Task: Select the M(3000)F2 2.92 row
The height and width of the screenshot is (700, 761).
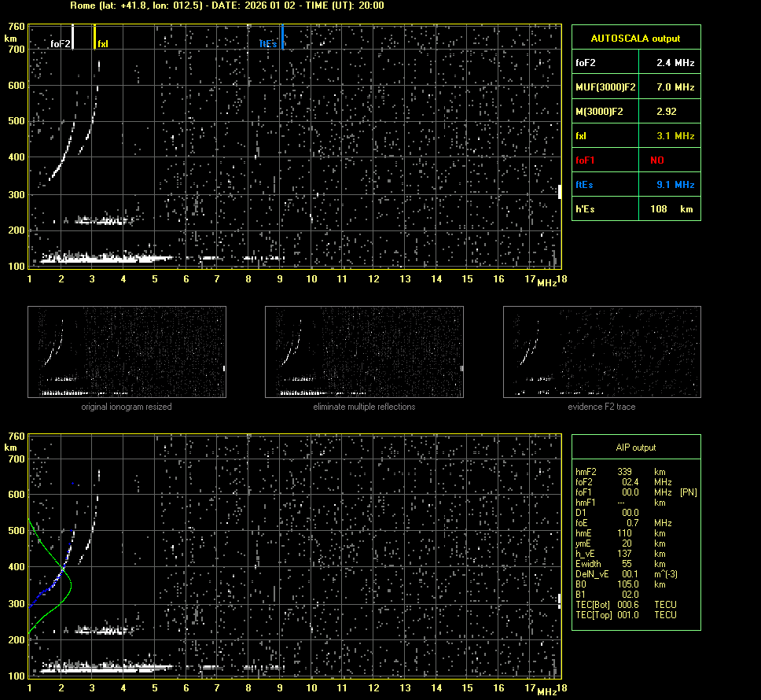Action: (x=635, y=111)
